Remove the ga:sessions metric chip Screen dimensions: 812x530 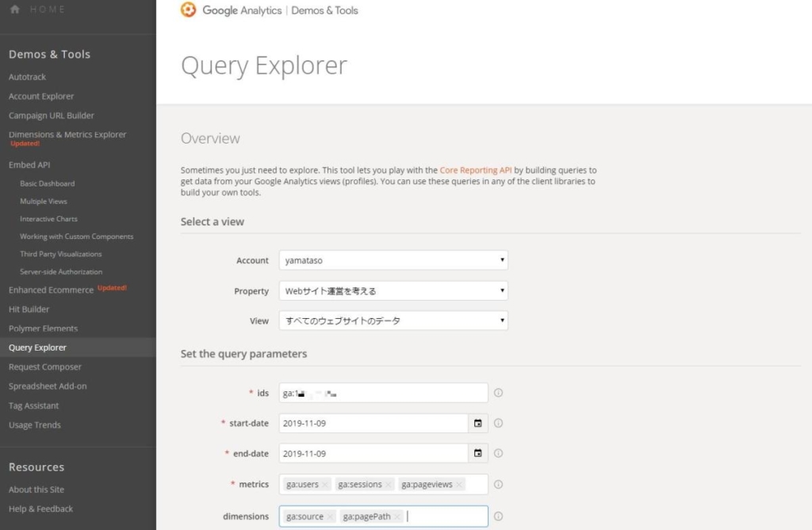coord(389,484)
